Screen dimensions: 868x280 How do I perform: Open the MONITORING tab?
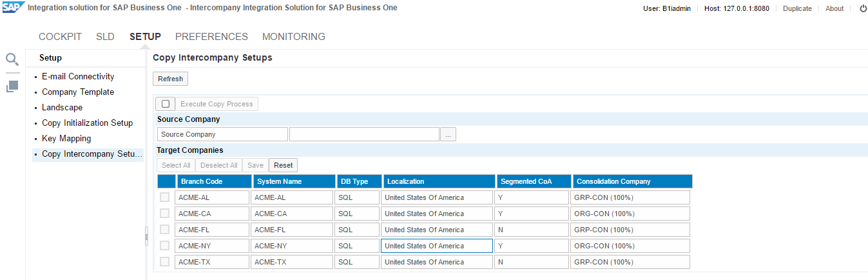293,37
